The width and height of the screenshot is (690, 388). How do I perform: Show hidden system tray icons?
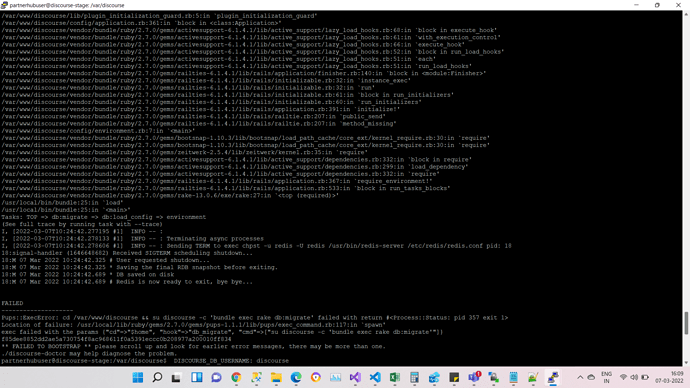(x=580, y=377)
